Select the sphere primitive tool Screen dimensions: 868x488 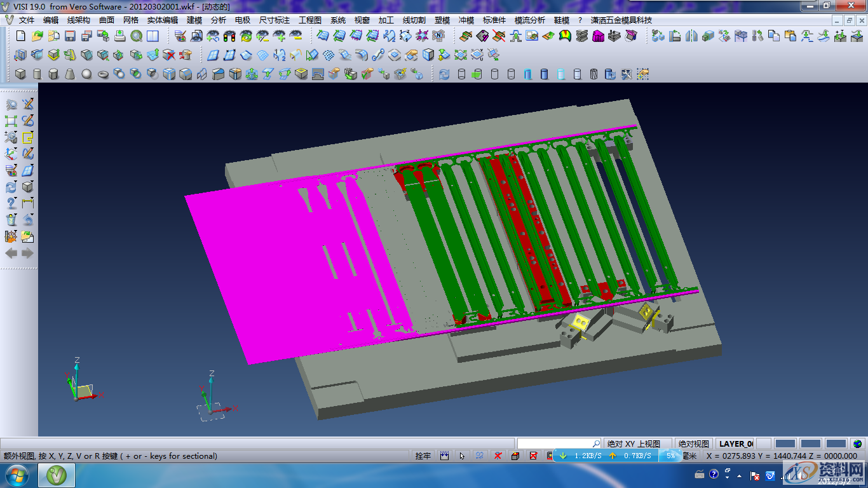coord(86,74)
